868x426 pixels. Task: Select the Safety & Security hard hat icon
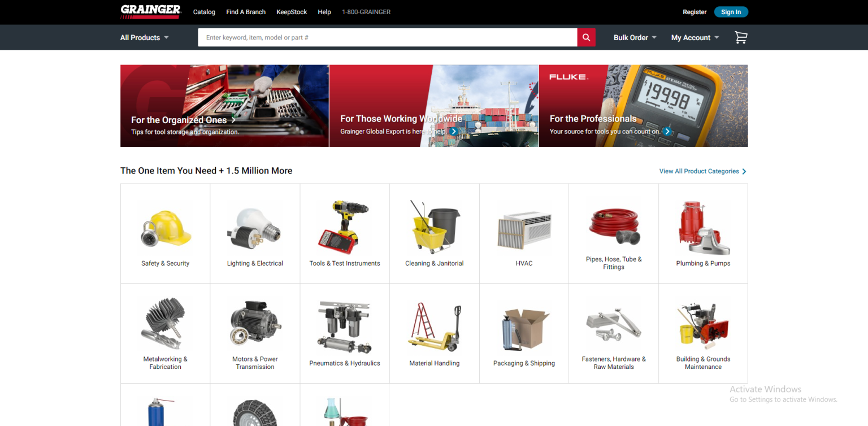coord(165,228)
